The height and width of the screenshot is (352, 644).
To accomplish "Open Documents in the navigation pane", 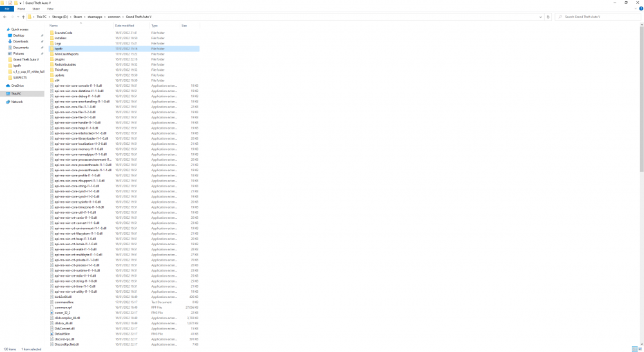I will [x=21, y=48].
